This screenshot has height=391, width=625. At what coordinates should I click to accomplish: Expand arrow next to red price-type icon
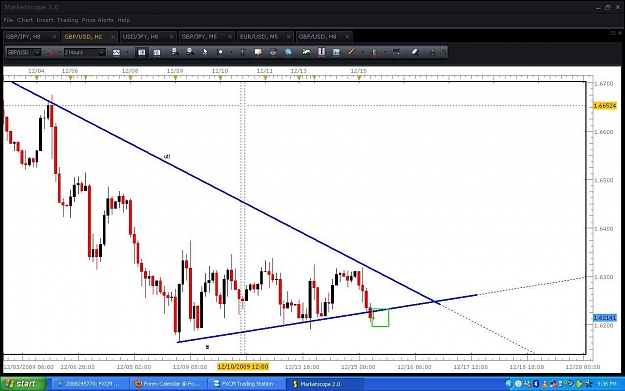[60, 52]
